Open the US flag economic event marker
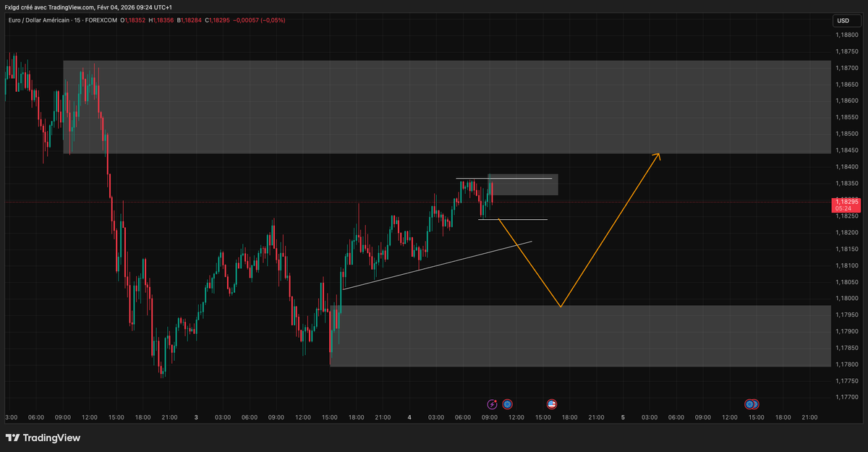This screenshot has height=452, width=868. [551, 404]
